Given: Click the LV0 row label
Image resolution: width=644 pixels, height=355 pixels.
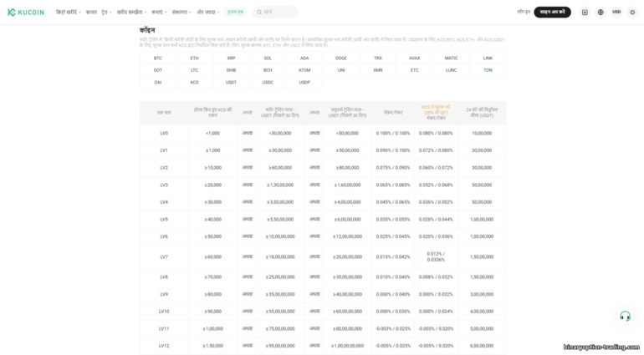Looking at the screenshot, I should pyautogui.click(x=164, y=134).
